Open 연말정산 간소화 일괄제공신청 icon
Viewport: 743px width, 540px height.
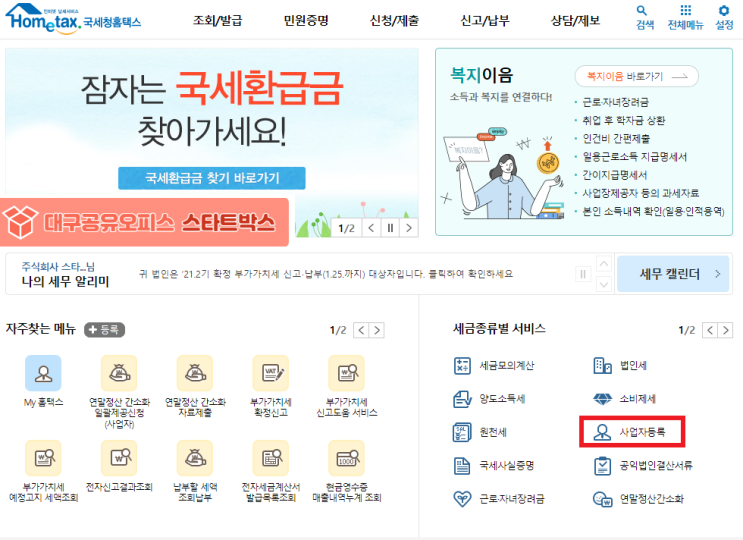point(119,373)
